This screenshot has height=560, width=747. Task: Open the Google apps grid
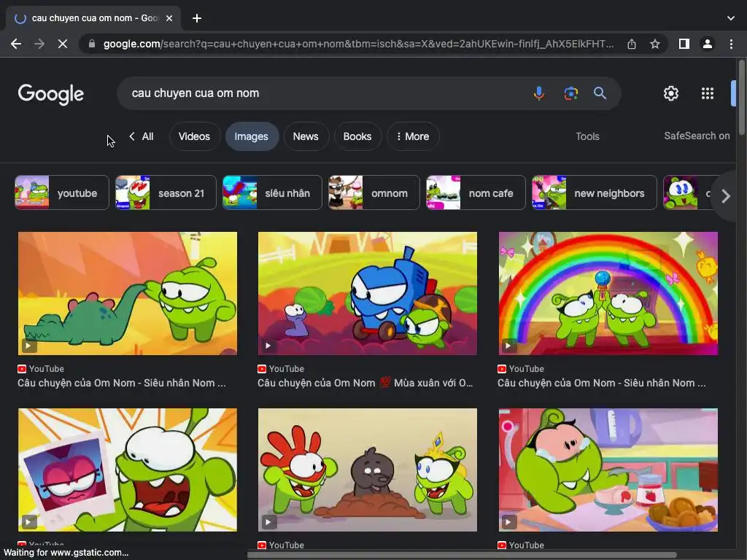pos(708,93)
